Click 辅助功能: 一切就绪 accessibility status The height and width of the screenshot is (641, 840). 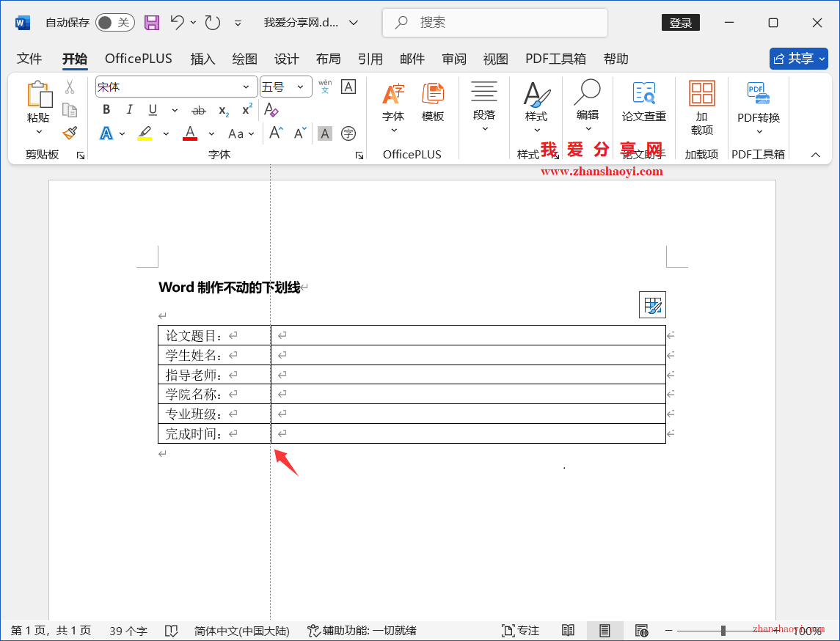tap(362, 631)
